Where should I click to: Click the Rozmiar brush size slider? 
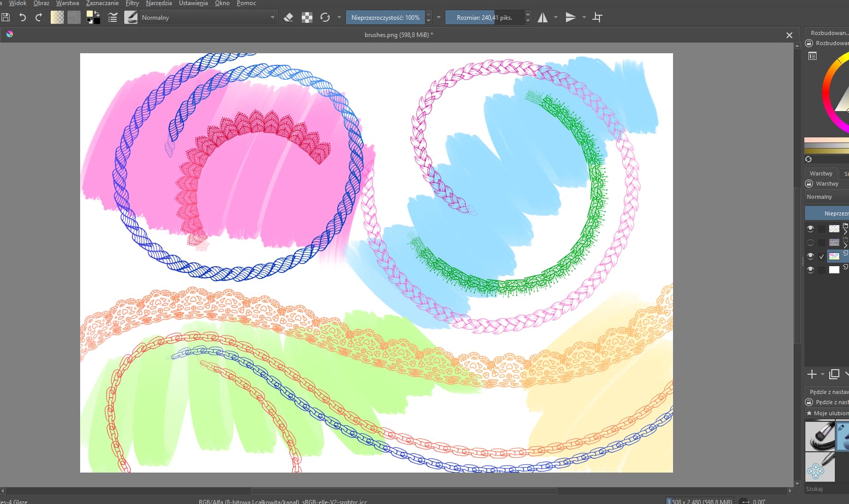pos(484,18)
